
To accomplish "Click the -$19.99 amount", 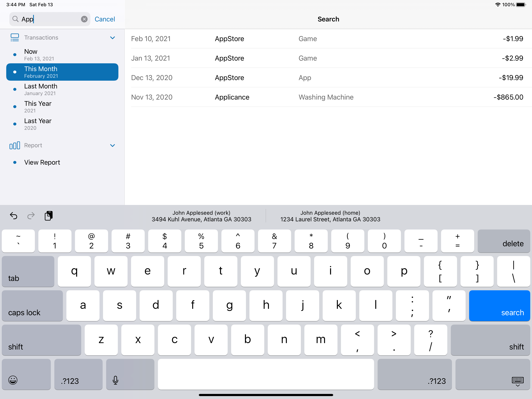I will click(x=511, y=78).
